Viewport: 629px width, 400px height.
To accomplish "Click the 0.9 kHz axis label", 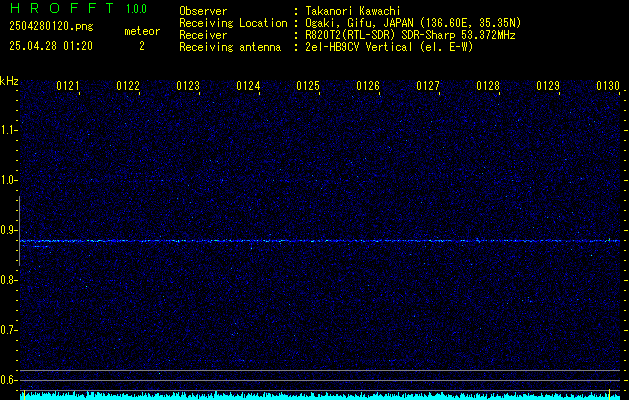I will (x=8, y=230).
